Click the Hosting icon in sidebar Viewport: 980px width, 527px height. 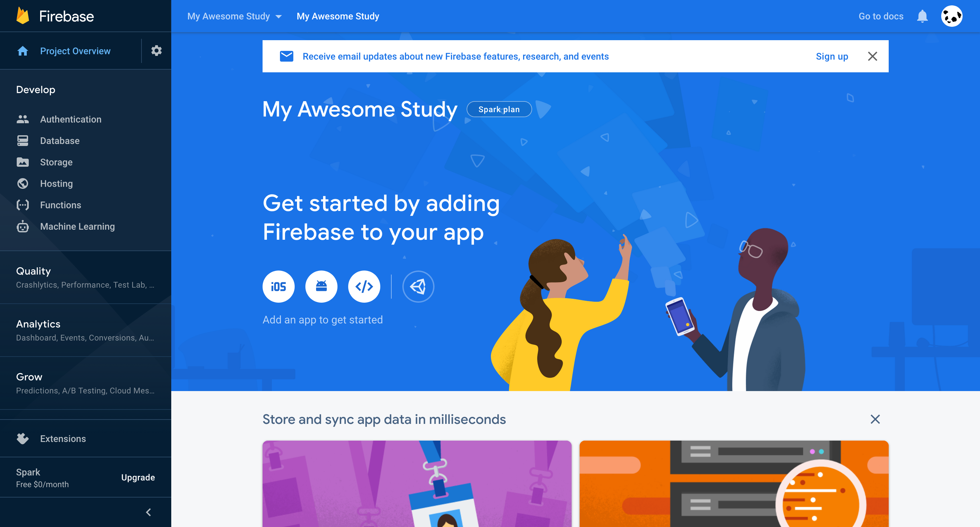23,184
